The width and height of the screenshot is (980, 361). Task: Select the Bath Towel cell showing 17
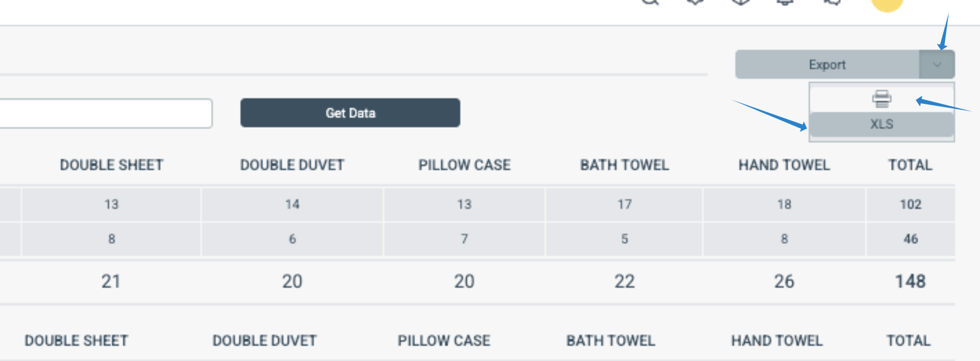click(x=624, y=204)
